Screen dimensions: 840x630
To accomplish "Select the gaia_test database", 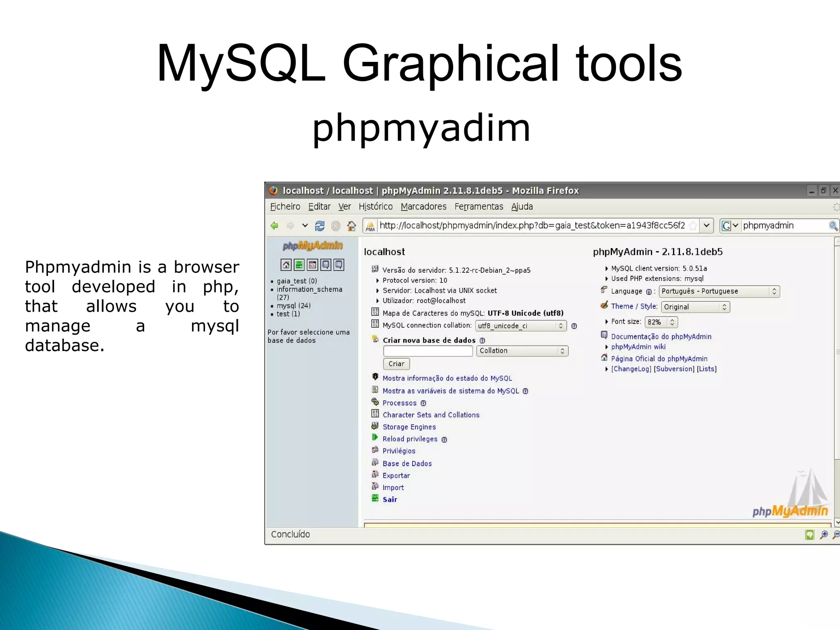I will click(x=297, y=281).
